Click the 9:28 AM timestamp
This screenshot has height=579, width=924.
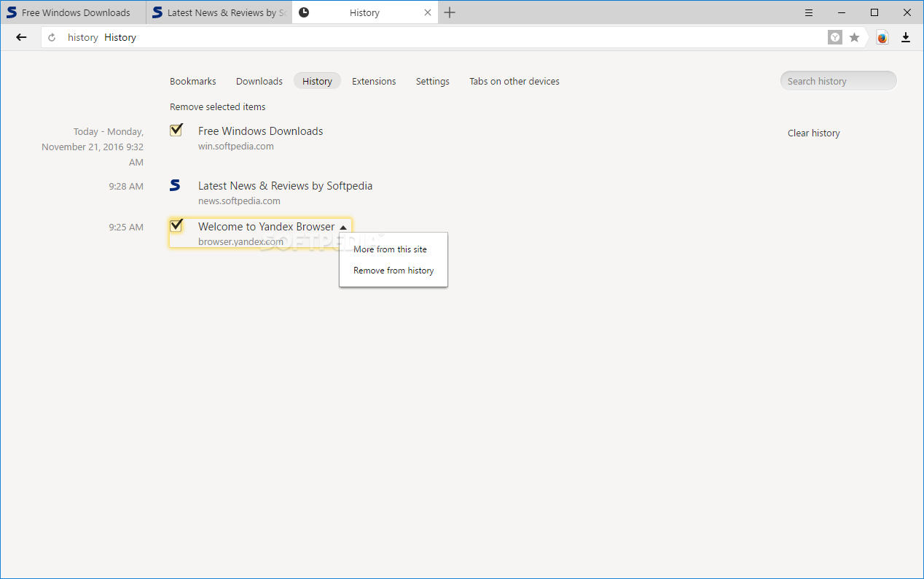[x=126, y=186]
